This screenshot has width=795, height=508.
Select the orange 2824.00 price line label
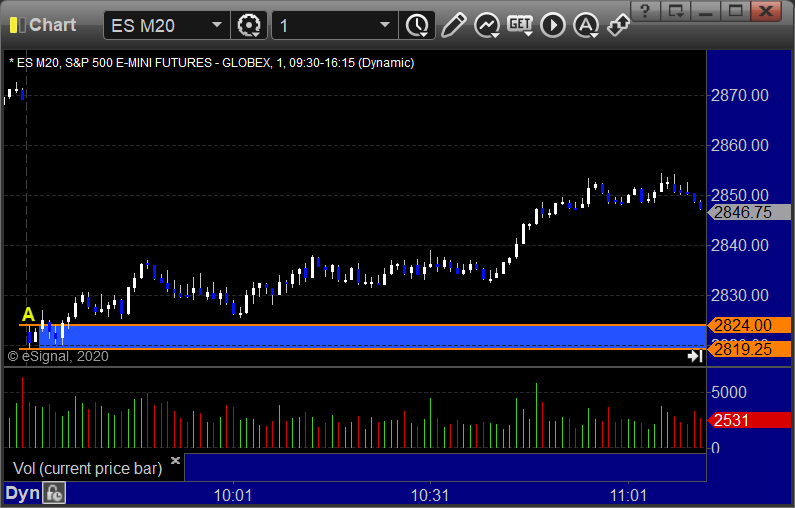tap(749, 325)
